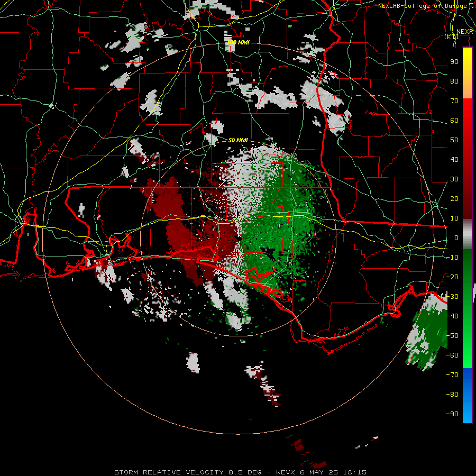Viewport: 476px width, 476px height.
Task: Click the gray zero-velocity segment of color scale
Action: point(467,234)
